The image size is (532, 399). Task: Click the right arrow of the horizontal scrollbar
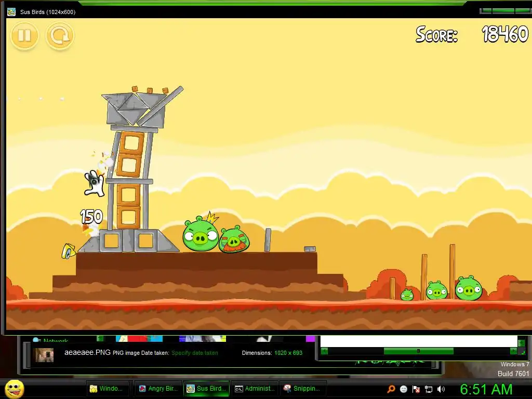tap(513, 351)
